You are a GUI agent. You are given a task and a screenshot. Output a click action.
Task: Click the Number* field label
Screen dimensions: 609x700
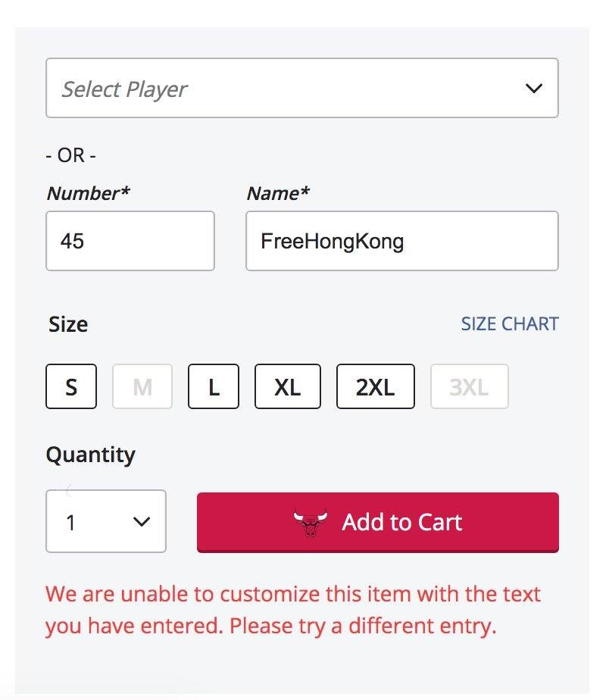88,193
